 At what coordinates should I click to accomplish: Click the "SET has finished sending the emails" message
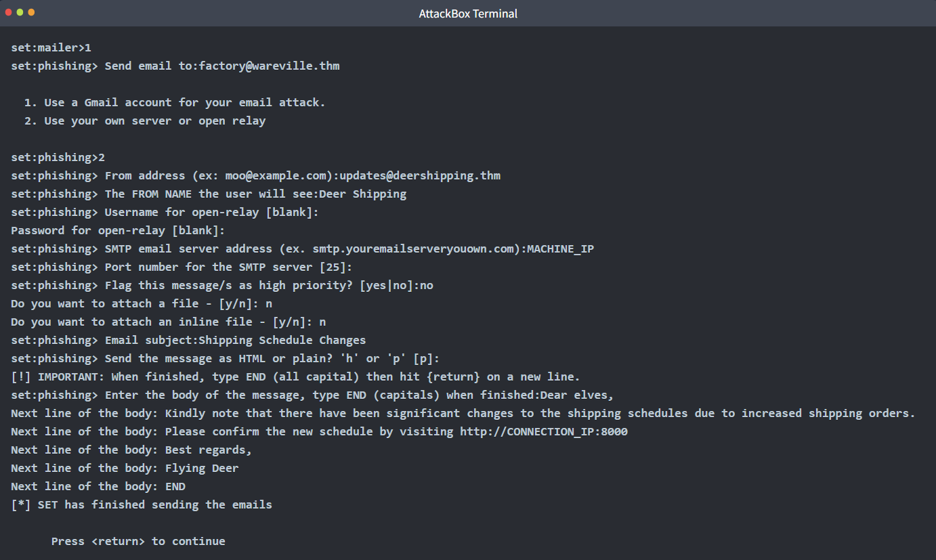pyautogui.click(x=154, y=504)
